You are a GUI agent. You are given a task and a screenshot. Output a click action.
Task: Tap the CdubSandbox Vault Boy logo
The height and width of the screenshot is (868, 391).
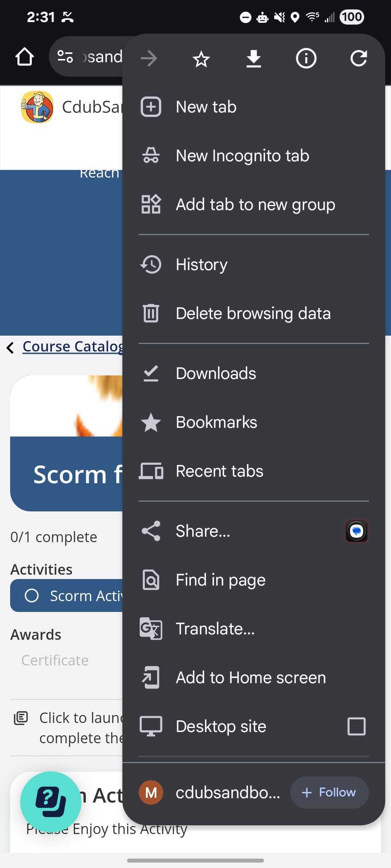[37, 107]
